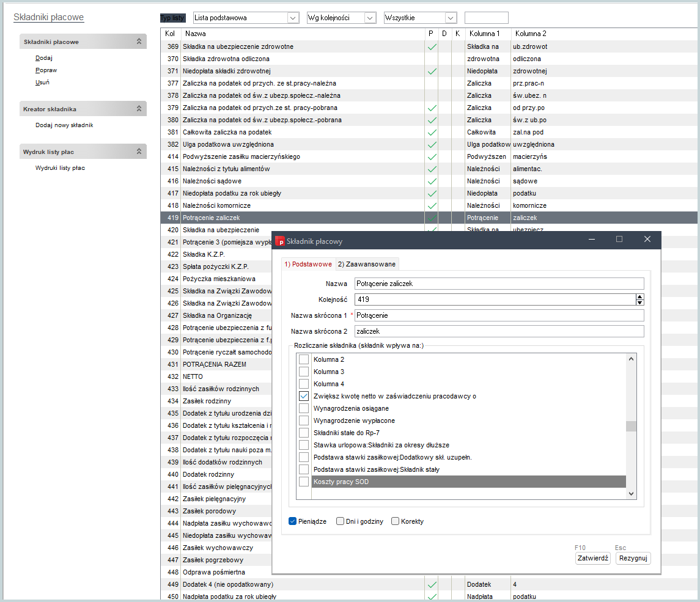Click the scrollbar thumb in Rozliczanie list

[631, 426]
